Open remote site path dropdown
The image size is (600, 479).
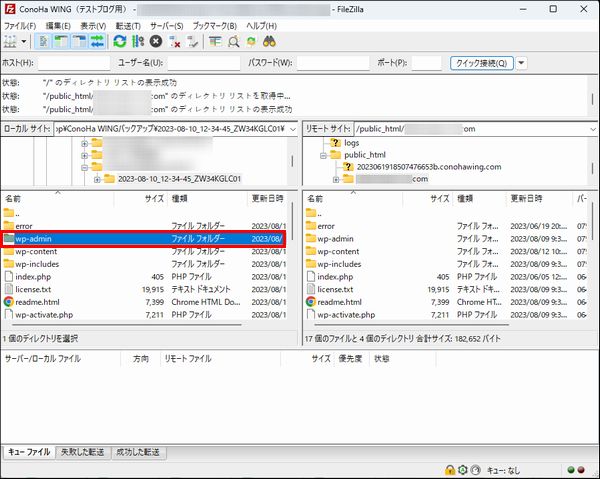[x=593, y=129]
